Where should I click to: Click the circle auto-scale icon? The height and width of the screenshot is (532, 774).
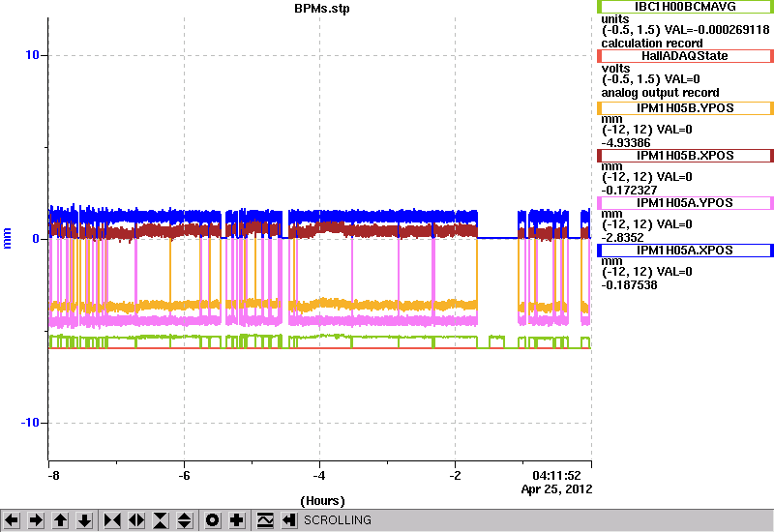tap(213, 520)
